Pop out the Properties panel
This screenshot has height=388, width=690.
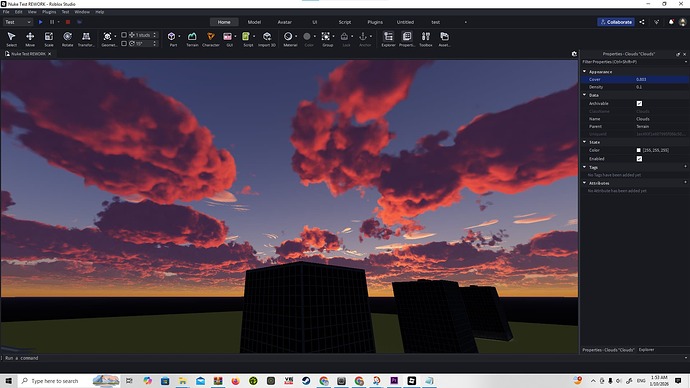[x=678, y=54]
